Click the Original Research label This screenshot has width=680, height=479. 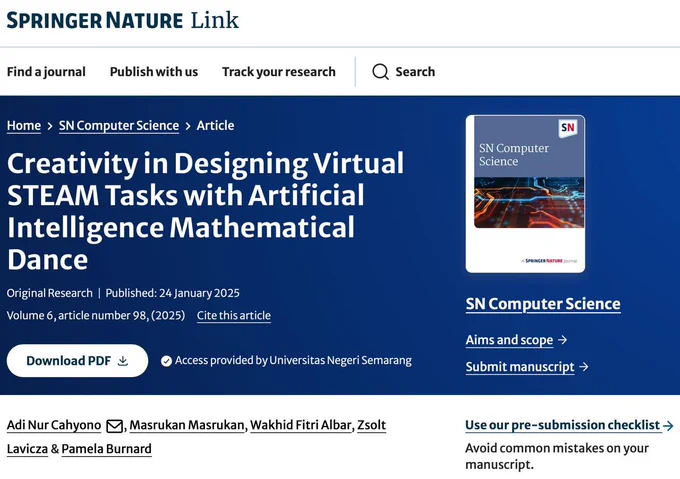[x=49, y=293]
